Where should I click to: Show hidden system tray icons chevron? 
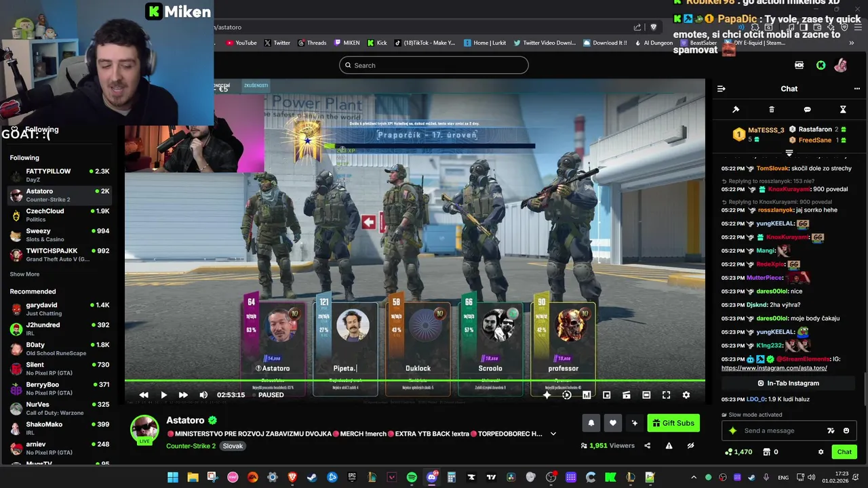pyautogui.click(x=694, y=477)
